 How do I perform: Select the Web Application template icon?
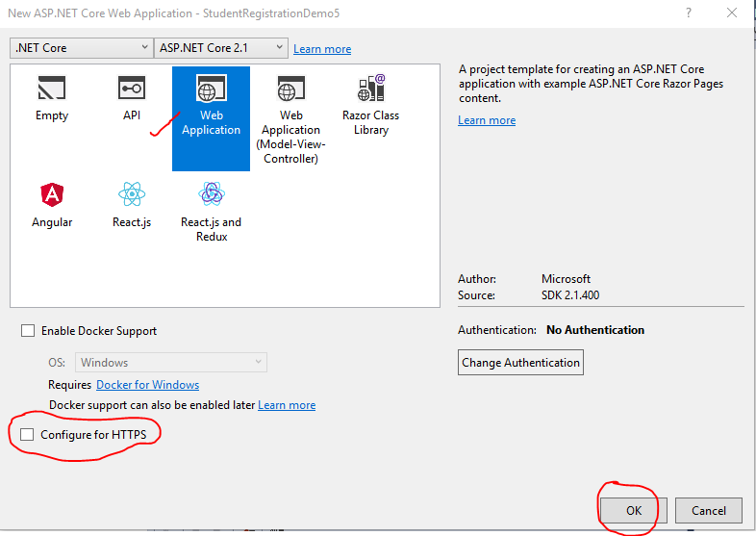pos(212,89)
